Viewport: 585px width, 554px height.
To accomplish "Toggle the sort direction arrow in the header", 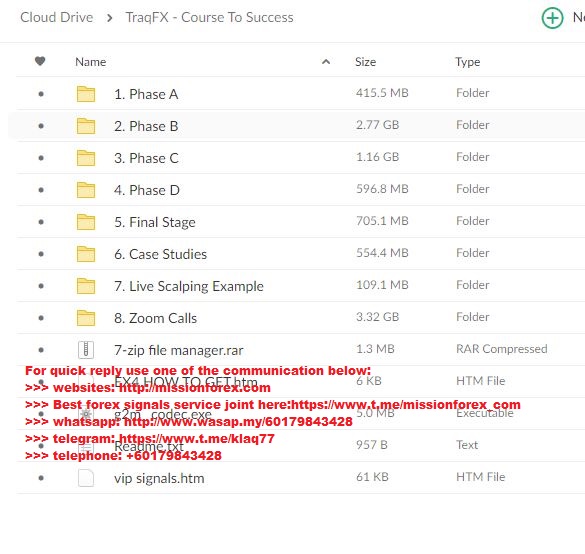I will pyautogui.click(x=326, y=62).
